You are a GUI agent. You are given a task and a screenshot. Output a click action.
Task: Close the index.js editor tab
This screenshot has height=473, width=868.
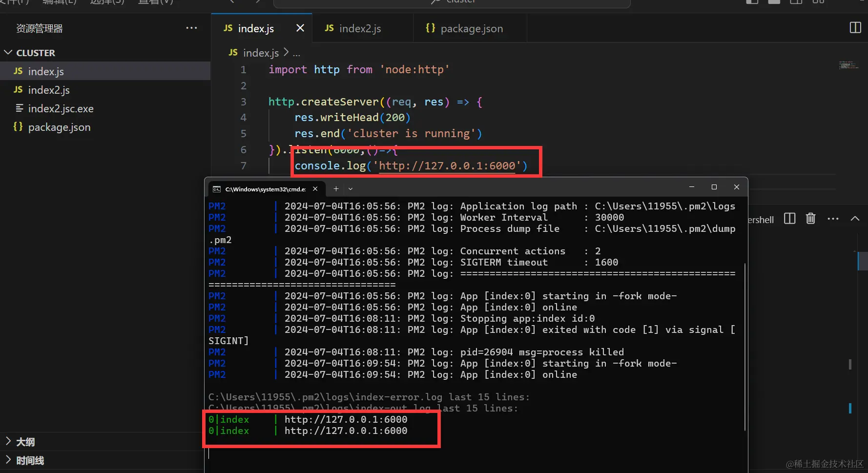300,28
